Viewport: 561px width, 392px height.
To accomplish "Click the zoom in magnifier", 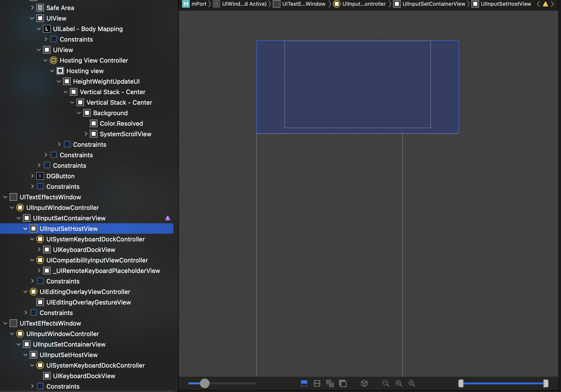I will point(412,383).
